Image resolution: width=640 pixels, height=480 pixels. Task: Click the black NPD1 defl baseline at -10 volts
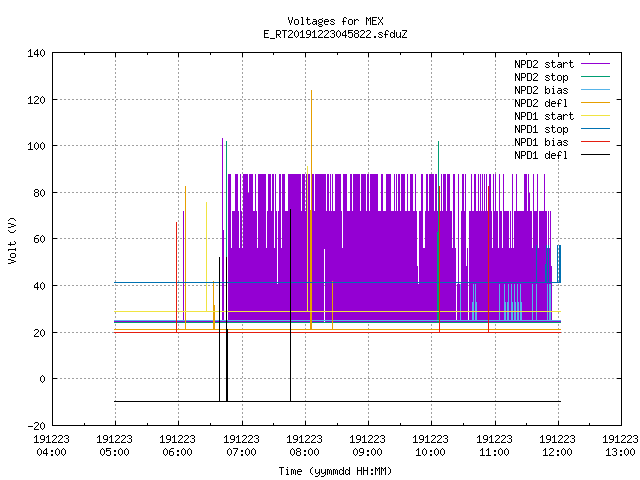pyautogui.click(x=338, y=401)
